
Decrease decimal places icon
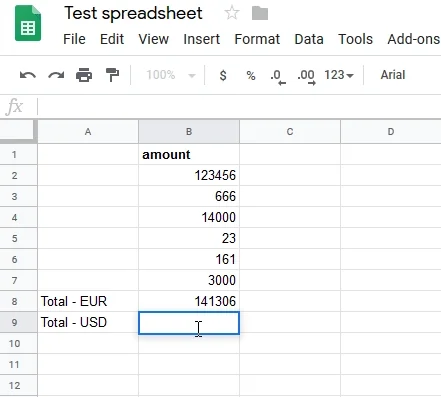point(278,77)
